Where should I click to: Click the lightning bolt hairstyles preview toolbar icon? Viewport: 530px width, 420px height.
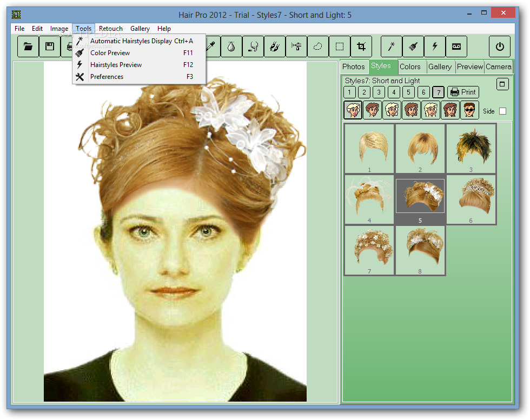[435, 46]
